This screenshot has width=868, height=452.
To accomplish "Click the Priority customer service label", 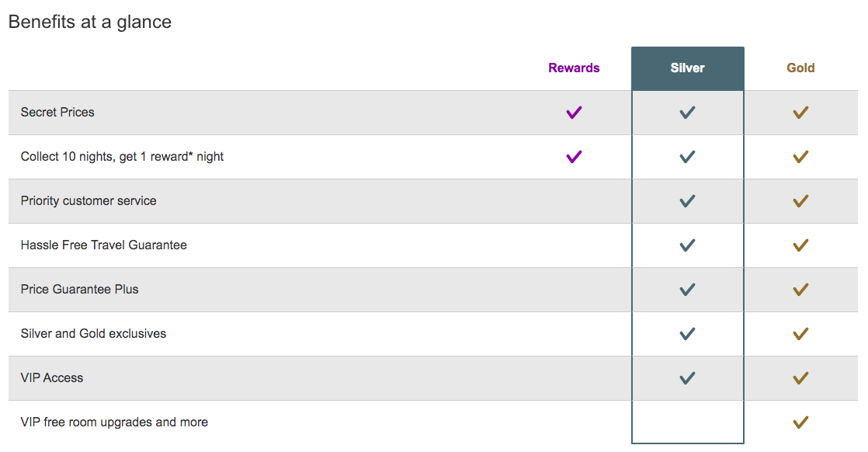I will click(89, 201).
